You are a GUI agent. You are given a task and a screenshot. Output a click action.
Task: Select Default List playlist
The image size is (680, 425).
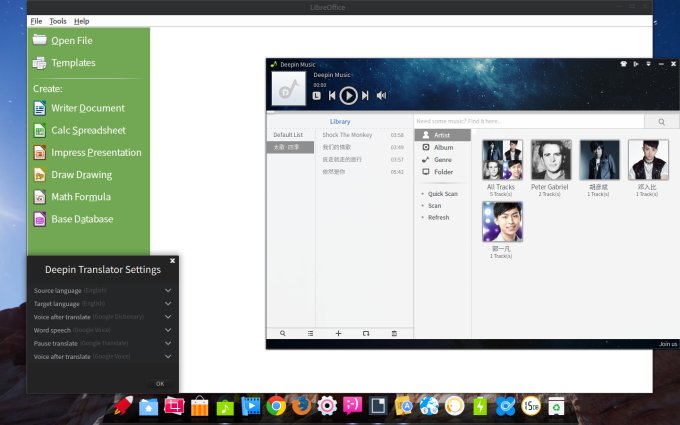(290, 135)
